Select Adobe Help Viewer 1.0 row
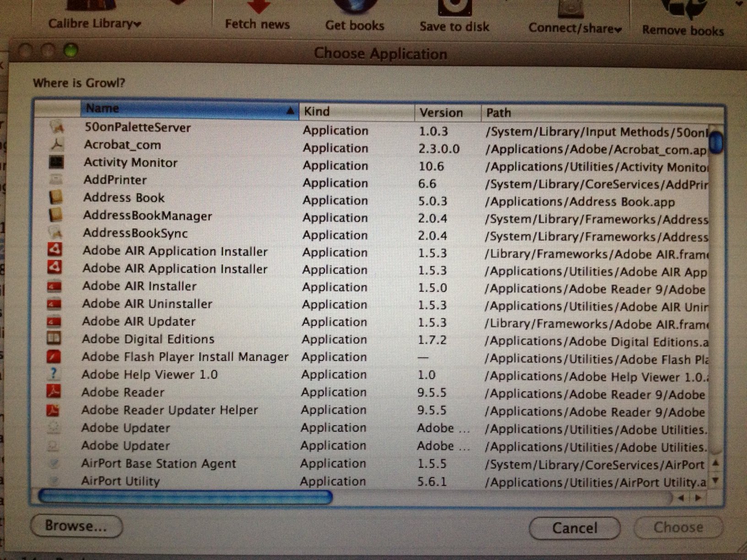 (150, 374)
